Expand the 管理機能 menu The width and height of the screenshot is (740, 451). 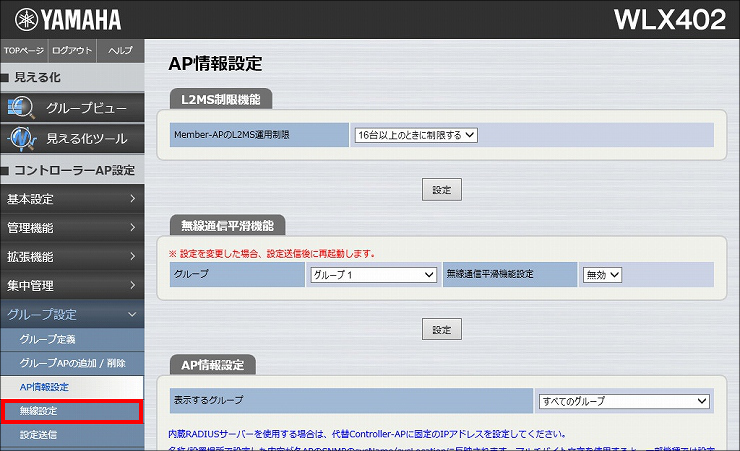pyautogui.click(x=72, y=228)
